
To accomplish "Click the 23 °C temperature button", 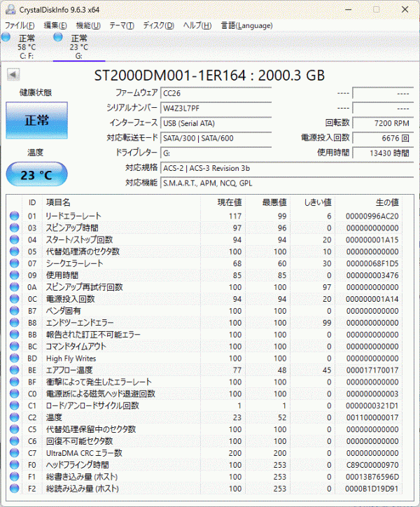I will click(x=37, y=174).
